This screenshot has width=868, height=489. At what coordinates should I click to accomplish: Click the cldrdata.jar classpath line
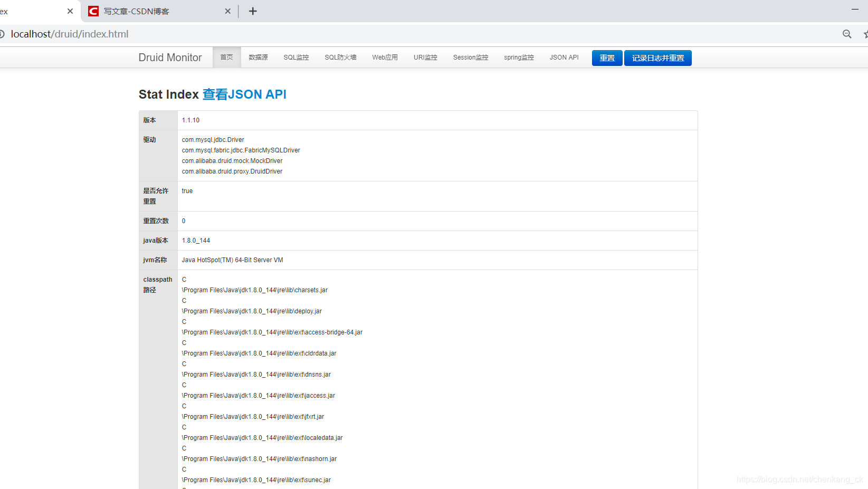click(x=259, y=353)
